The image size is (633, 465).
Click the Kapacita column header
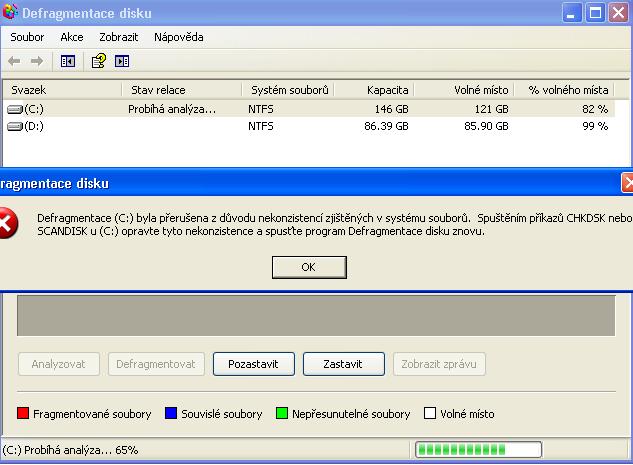click(374, 90)
